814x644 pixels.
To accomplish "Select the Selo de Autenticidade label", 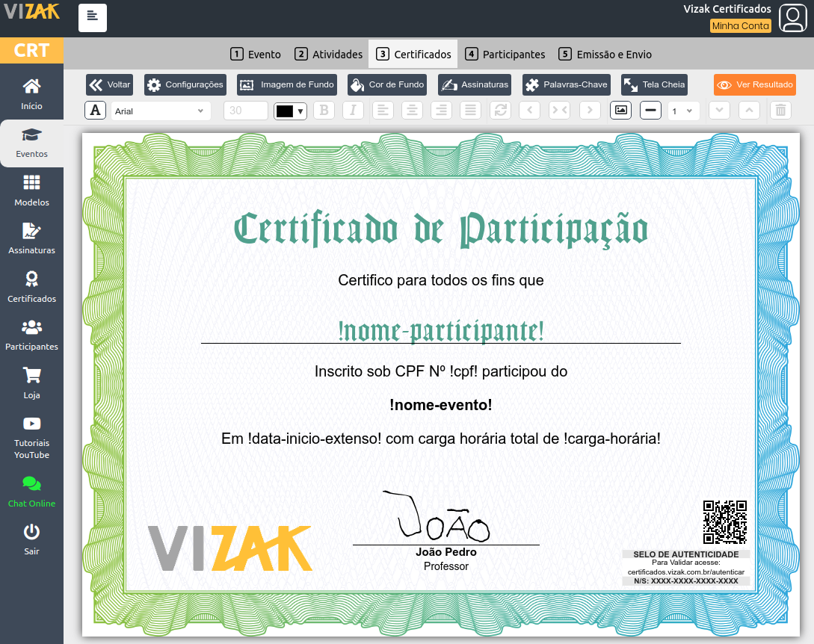I will (685, 554).
